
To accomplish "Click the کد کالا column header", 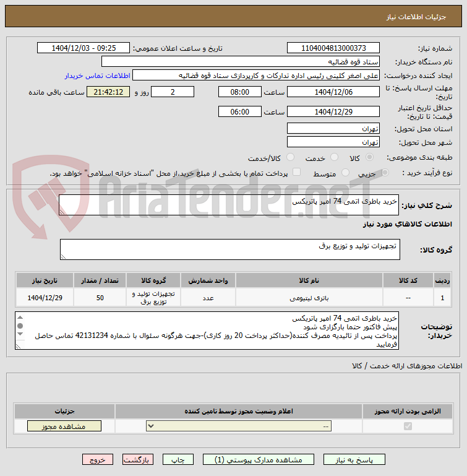I will (x=408, y=280).
